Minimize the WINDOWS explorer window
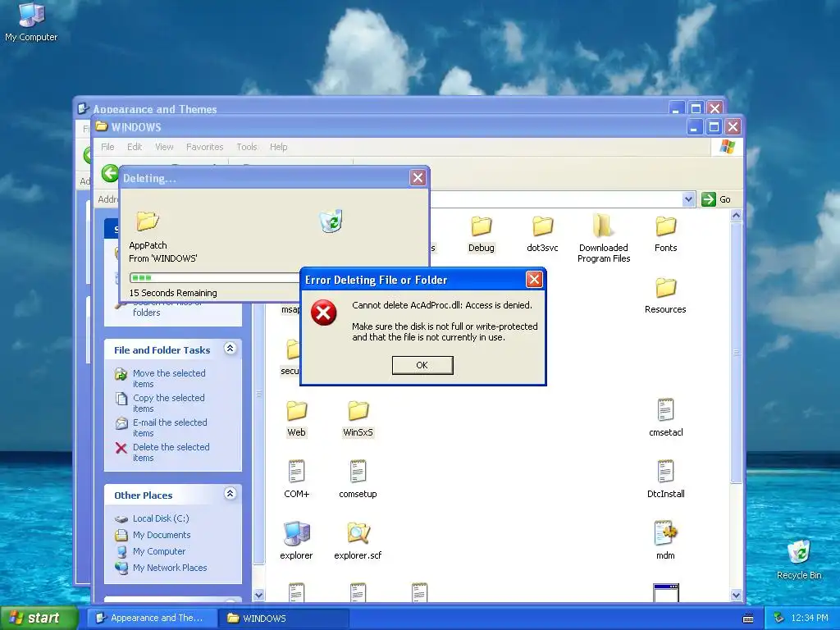The width and height of the screenshot is (840, 630). point(694,127)
